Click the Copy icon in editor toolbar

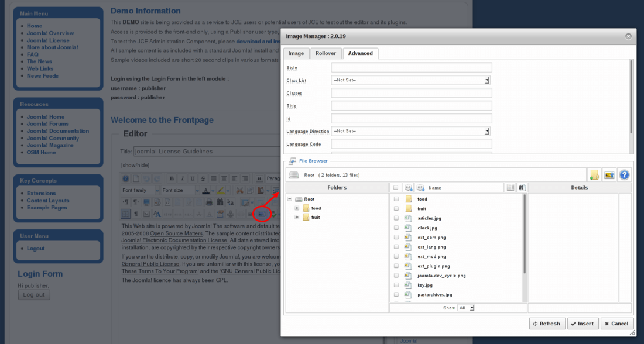(250, 190)
